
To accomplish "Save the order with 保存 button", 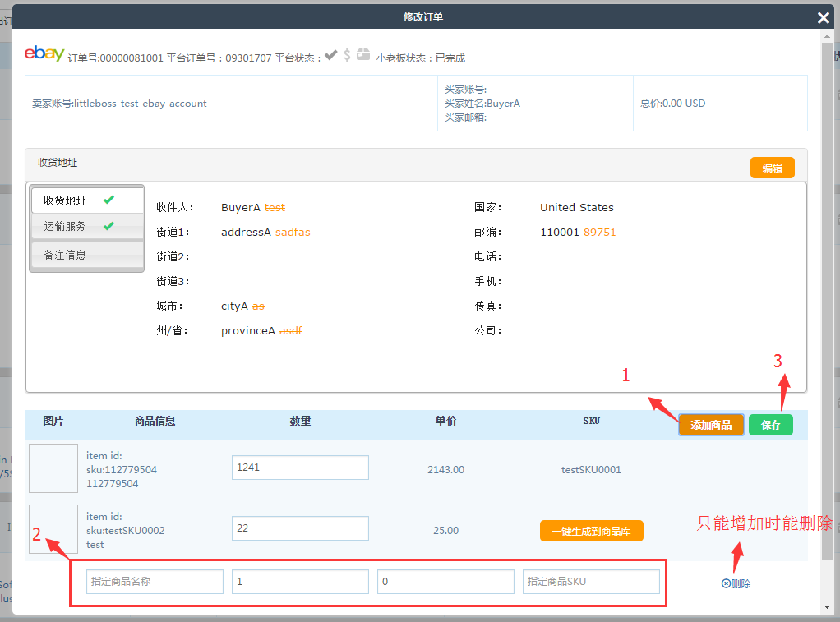I will coord(771,425).
